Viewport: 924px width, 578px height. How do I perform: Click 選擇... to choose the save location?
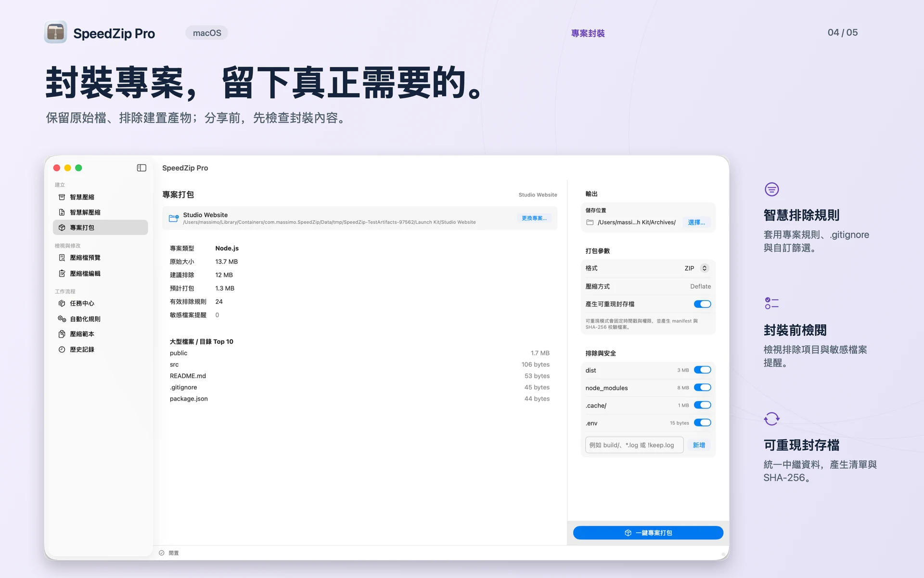696,222
